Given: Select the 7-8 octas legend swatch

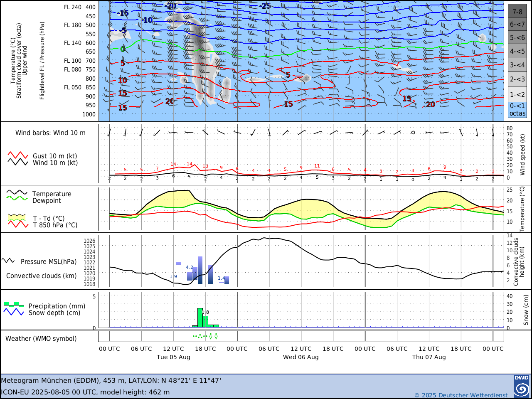Looking at the screenshot, I should [x=517, y=11].
